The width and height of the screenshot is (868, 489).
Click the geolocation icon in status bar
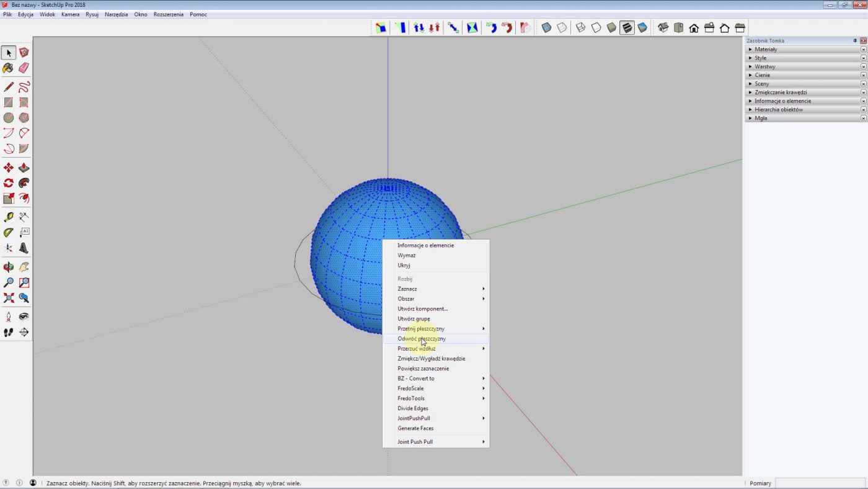click(6, 483)
